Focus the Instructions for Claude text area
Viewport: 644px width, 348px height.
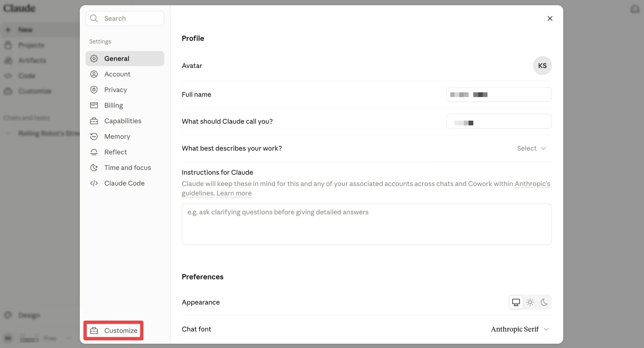(x=366, y=224)
